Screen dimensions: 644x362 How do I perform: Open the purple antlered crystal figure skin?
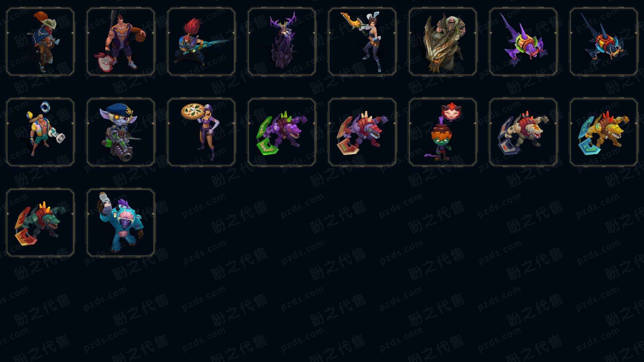pyautogui.click(x=282, y=42)
